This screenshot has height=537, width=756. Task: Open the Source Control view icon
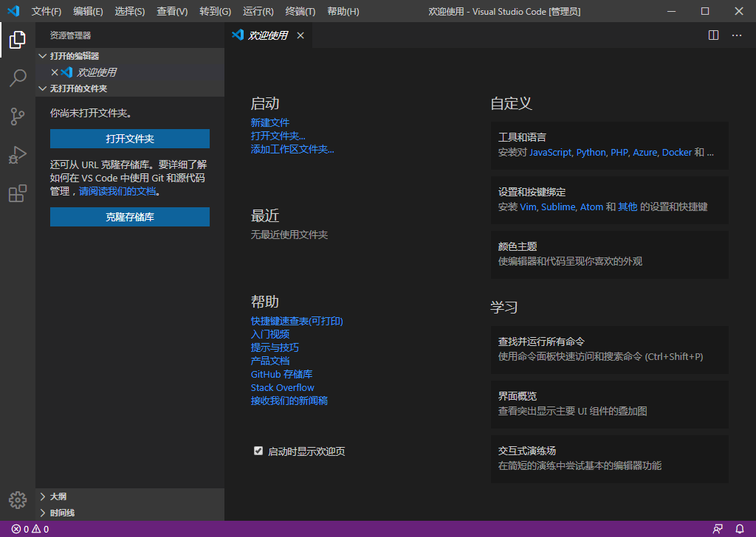[18, 116]
